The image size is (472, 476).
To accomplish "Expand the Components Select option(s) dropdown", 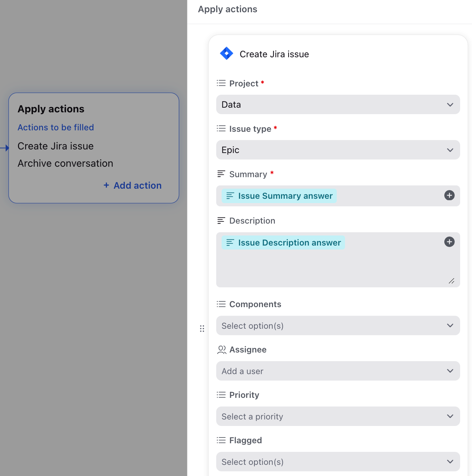I will coord(338,325).
